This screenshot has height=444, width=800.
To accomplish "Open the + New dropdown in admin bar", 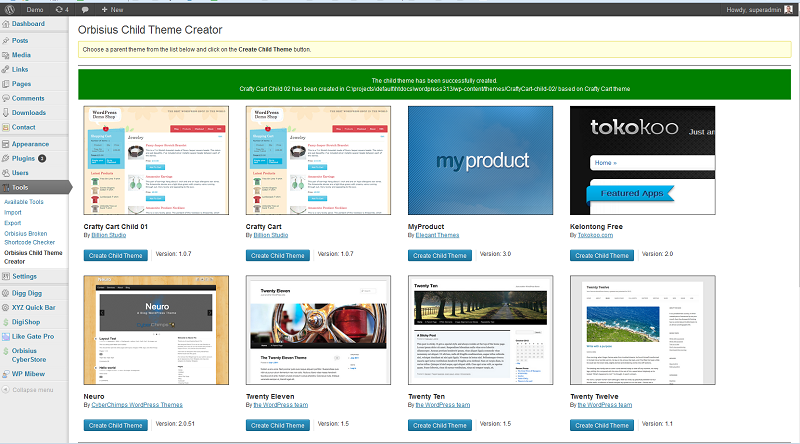I will point(112,9).
